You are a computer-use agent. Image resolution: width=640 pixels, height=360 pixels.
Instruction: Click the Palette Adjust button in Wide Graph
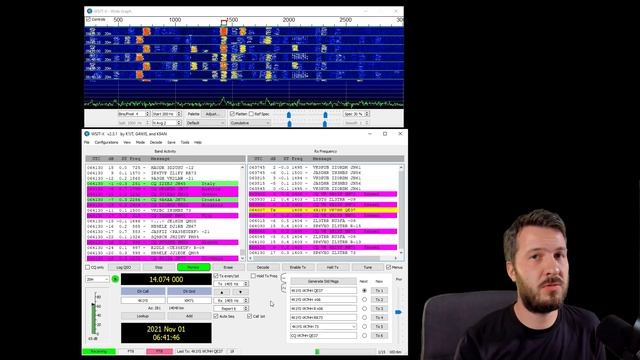(x=213, y=114)
